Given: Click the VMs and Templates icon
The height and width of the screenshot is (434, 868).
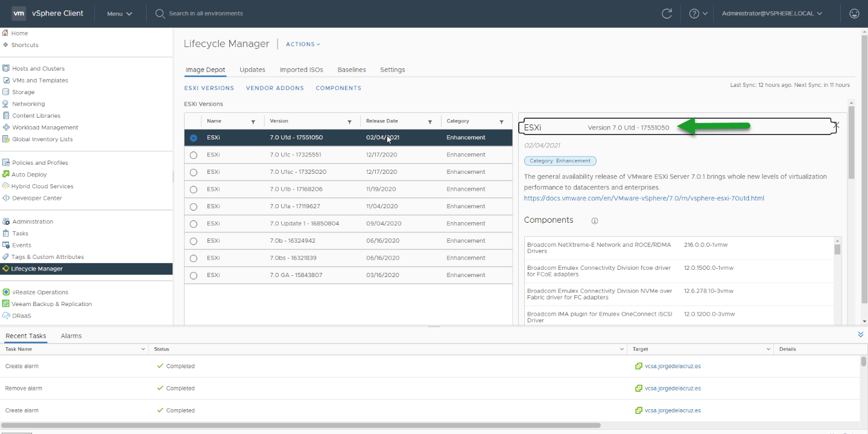Looking at the screenshot, I should click(x=6, y=80).
